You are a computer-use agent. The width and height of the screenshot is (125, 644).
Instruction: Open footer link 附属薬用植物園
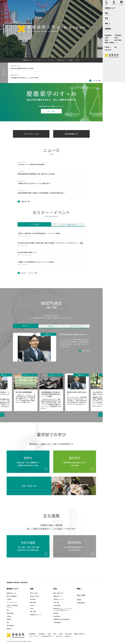81,603
